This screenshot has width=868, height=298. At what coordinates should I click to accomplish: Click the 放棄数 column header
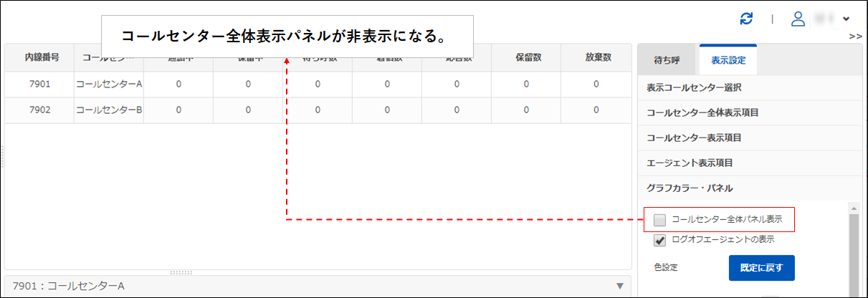tap(596, 58)
